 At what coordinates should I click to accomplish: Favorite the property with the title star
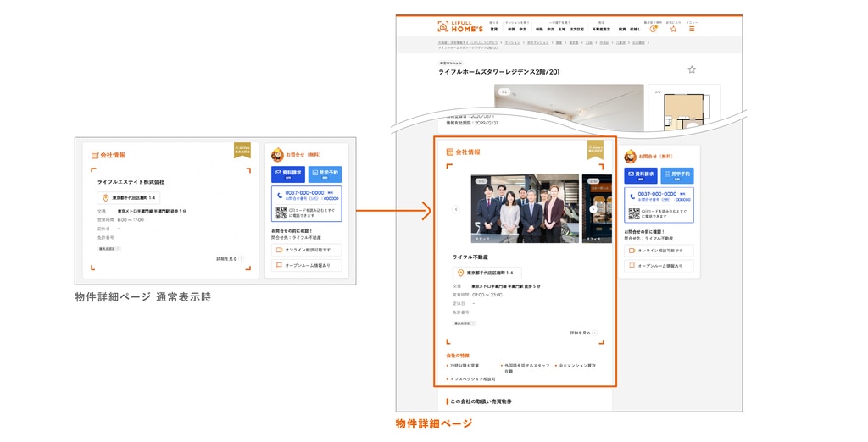[x=692, y=69]
